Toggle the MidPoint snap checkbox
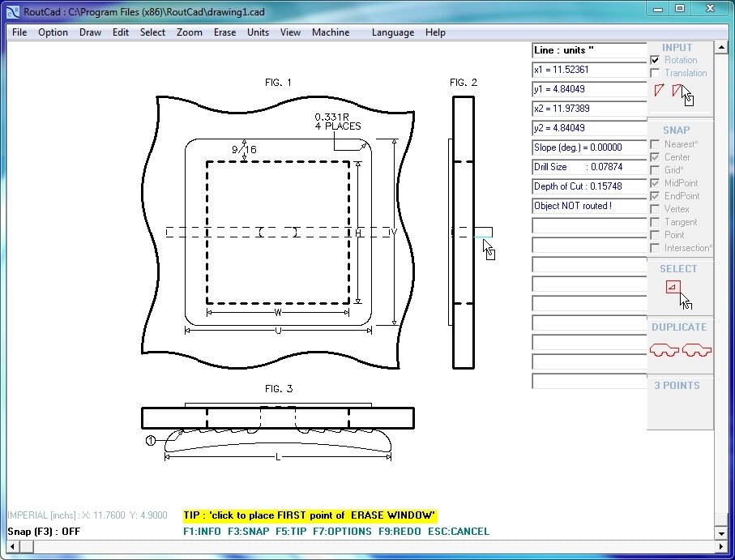735x560 pixels. pyautogui.click(x=655, y=183)
